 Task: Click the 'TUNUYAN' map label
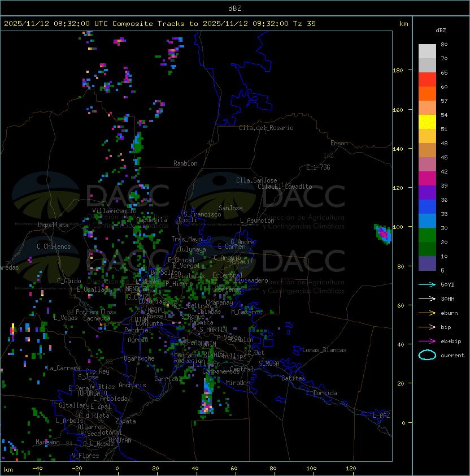[120, 440]
